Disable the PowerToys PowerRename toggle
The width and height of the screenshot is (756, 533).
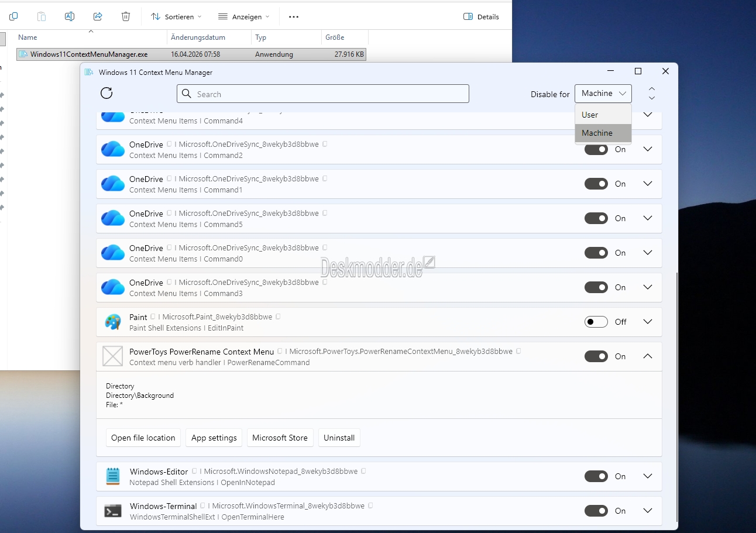click(596, 356)
